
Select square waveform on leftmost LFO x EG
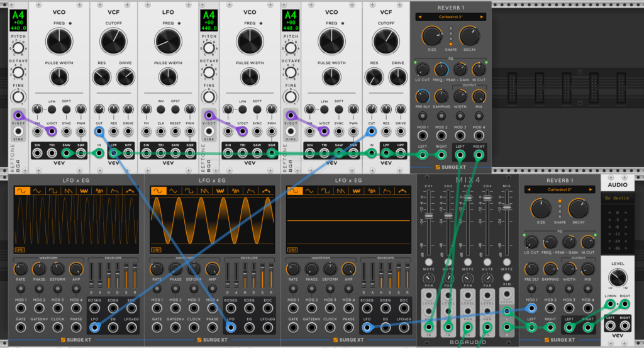pyautogui.click(x=53, y=191)
